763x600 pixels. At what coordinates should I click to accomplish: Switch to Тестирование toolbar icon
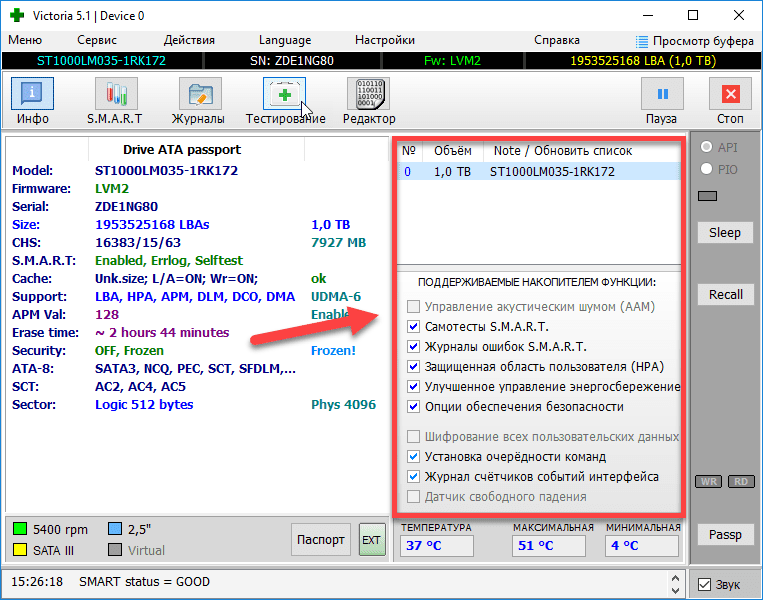[285, 93]
